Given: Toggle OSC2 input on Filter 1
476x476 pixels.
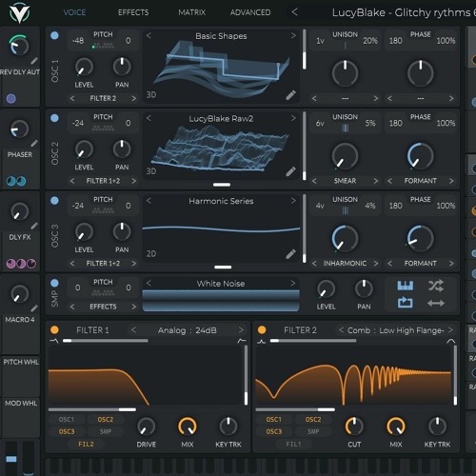Looking at the screenshot, I should [x=106, y=420].
